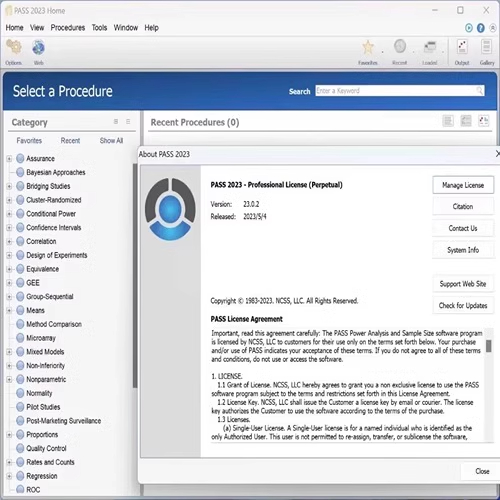
Task: Close the About PASS 2023 dialog
Action: (x=482, y=471)
